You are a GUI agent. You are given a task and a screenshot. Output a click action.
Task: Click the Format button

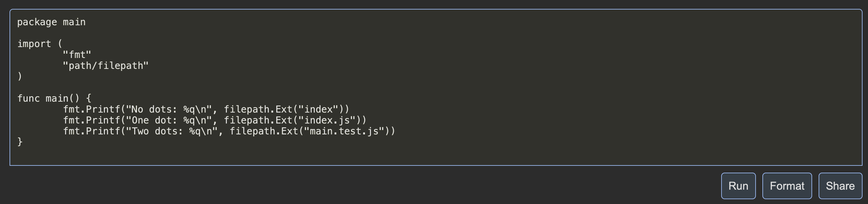coord(787,186)
